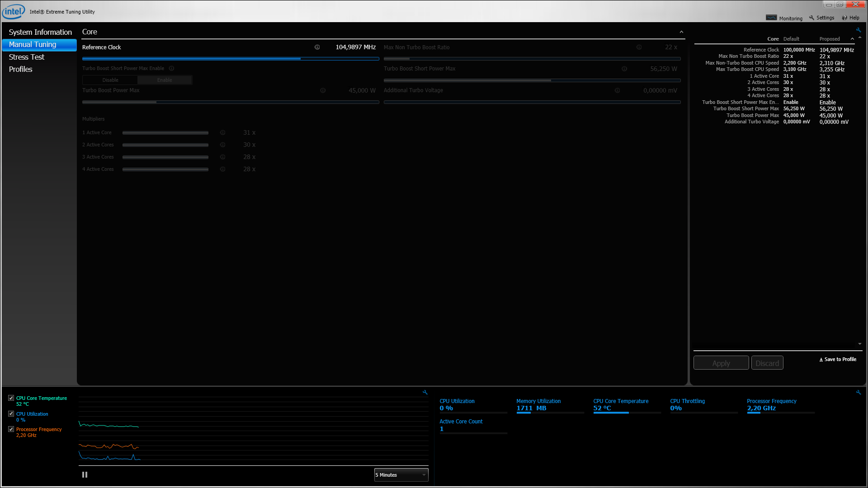This screenshot has height=488, width=868.
Task: Click the info icon left of 56,250 W
Action: point(624,69)
